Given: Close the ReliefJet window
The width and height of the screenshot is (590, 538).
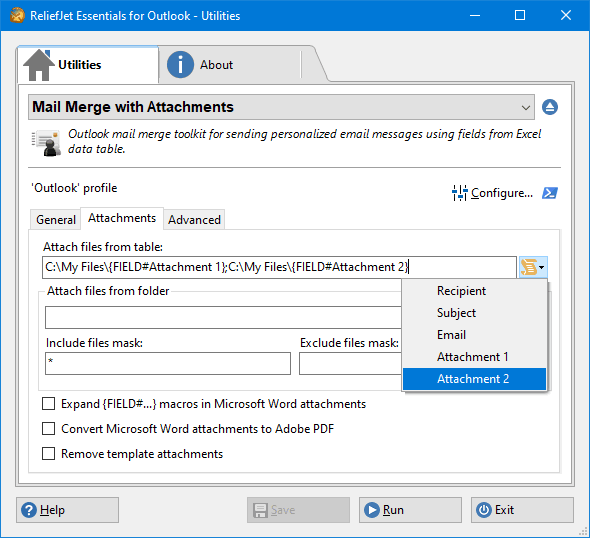Looking at the screenshot, I should pos(566,15).
